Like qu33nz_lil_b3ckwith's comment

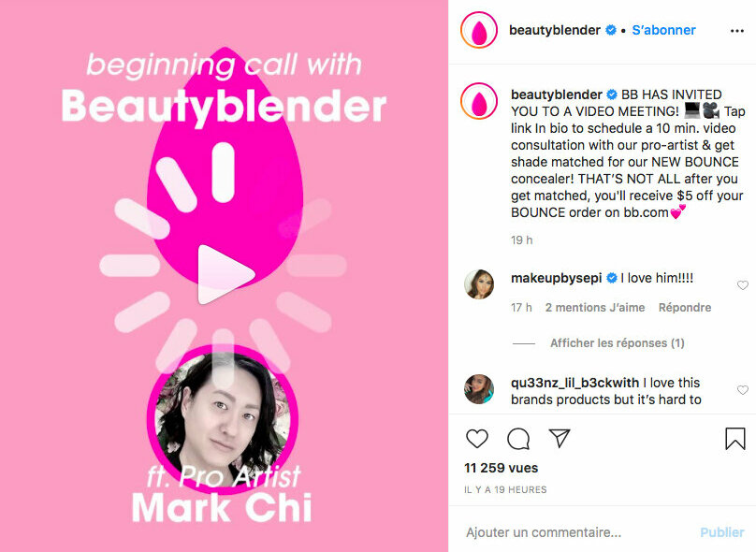[x=743, y=390]
